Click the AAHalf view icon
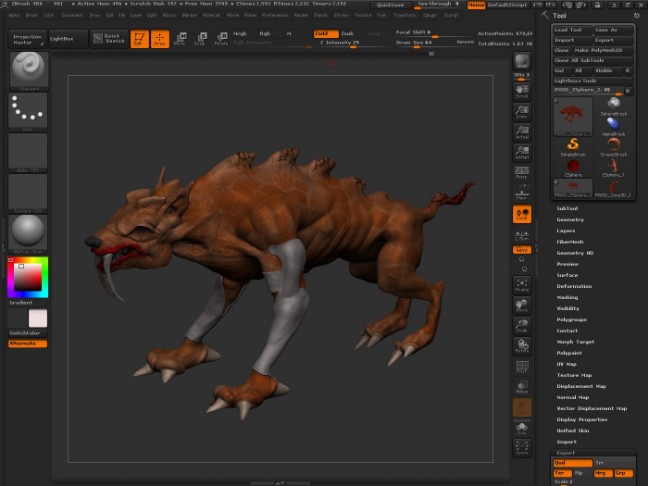This screenshot has width=648, height=486. click(x=522, y=152)
